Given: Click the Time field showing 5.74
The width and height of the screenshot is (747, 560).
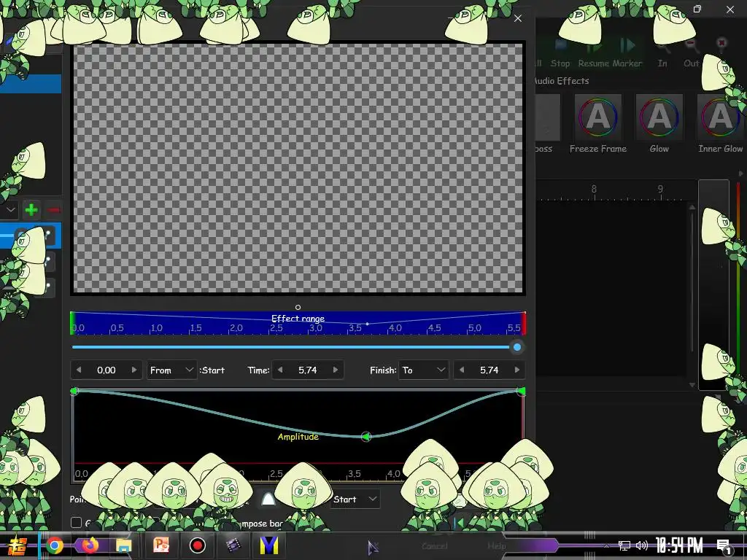Looking at the screenshot, I should click(308, 370).
